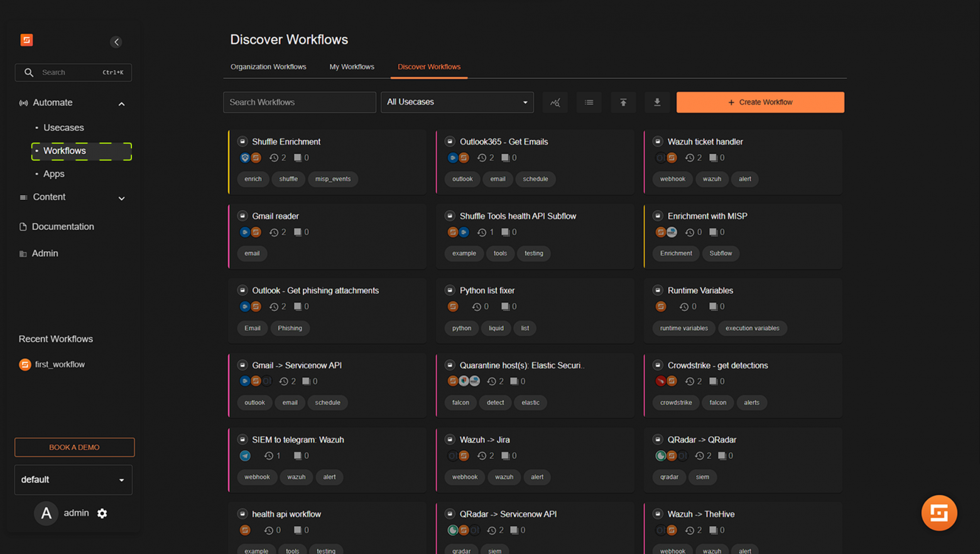
Task: Toggle the bookmark on Gmail reader workflow
Action: tap(242, 215)
